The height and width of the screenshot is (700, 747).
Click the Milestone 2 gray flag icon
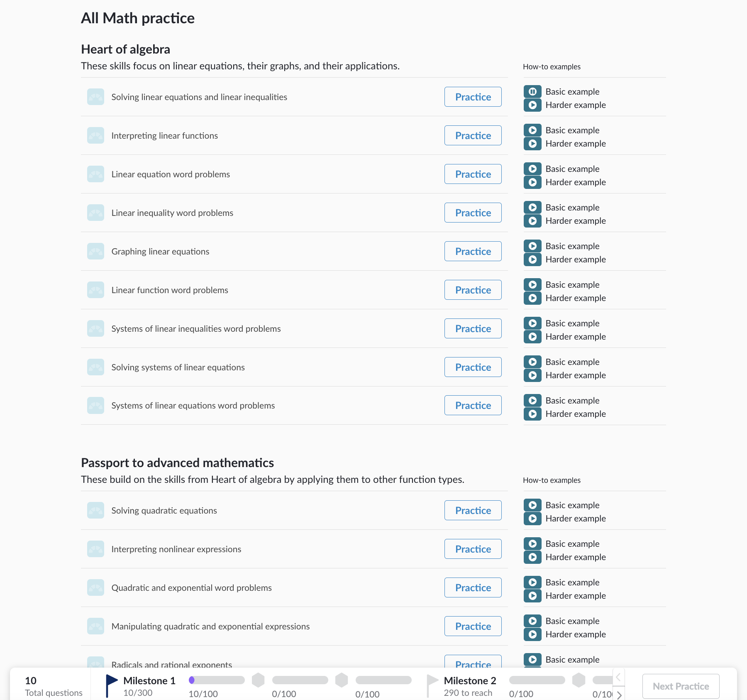(432, 685)
